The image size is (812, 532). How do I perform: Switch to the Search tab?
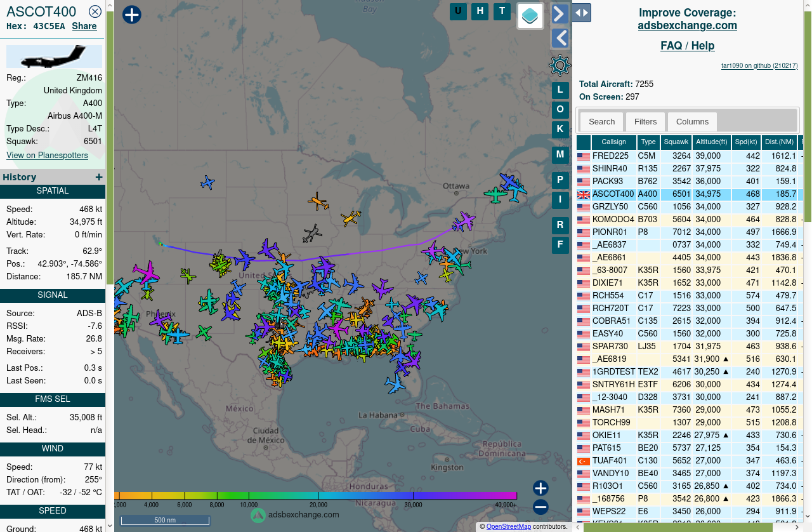601,121
